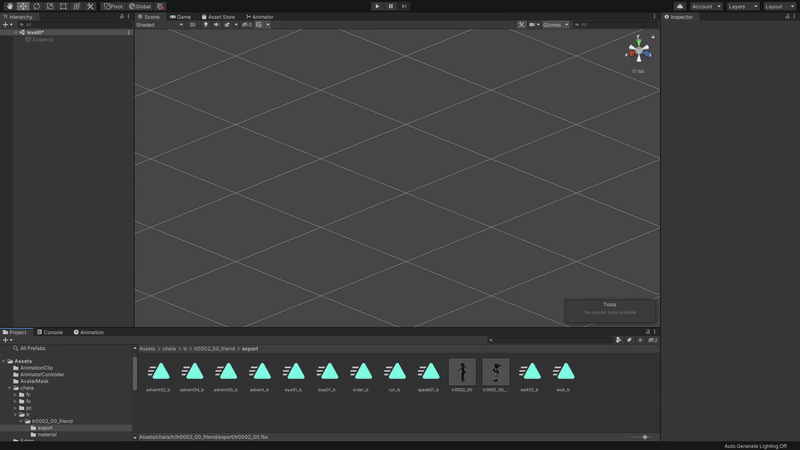800x450 pixels.
Task: Toggle Global handle rotation
Action: coord(140,6)
